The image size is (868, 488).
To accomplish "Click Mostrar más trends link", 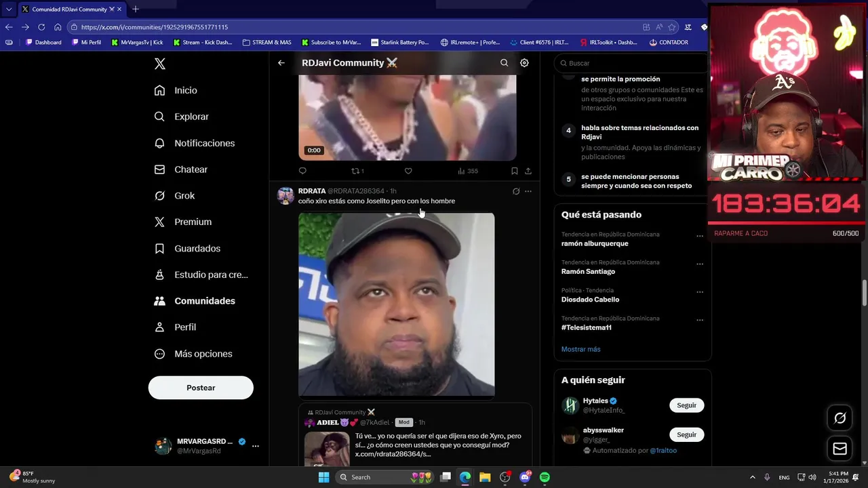I will pos(580,349).
